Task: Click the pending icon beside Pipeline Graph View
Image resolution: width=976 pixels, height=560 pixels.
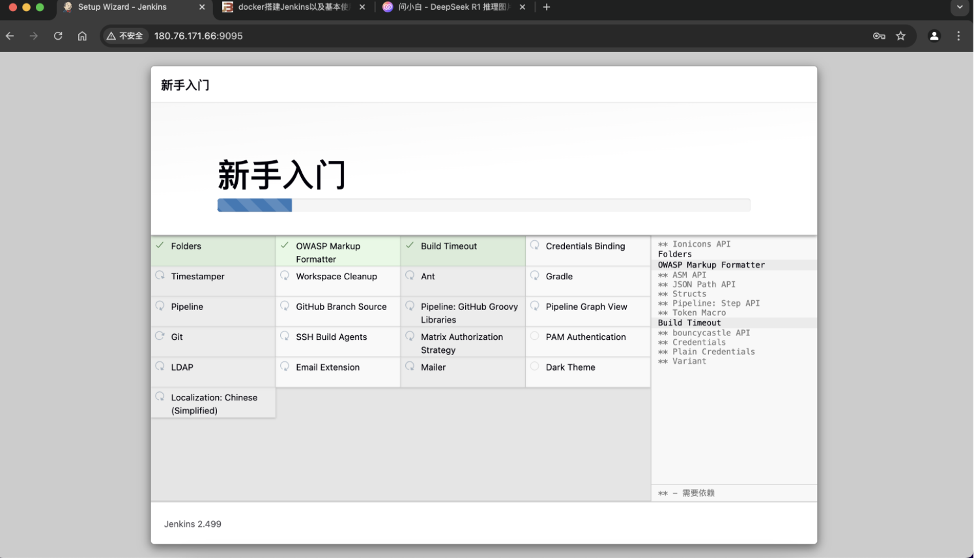Action: pos(536,307)
